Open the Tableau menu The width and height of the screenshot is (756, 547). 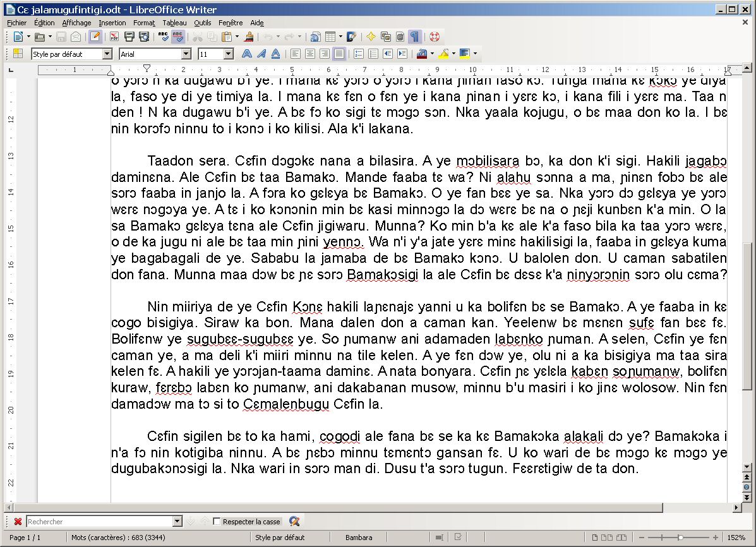click(174, 23)
